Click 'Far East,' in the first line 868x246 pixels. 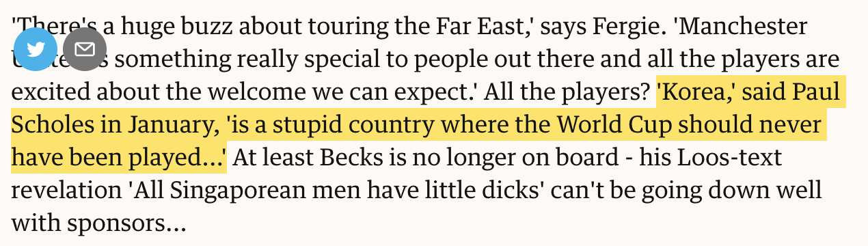pos(486,27)
